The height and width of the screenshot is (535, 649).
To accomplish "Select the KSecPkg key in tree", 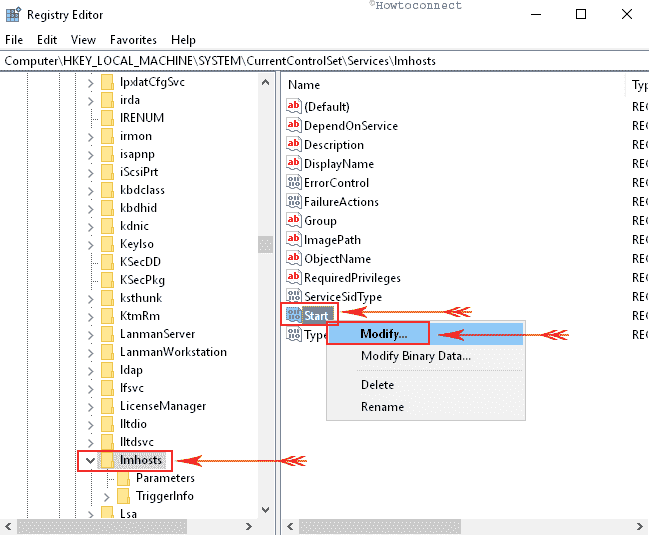I will (x=142, y=280).
